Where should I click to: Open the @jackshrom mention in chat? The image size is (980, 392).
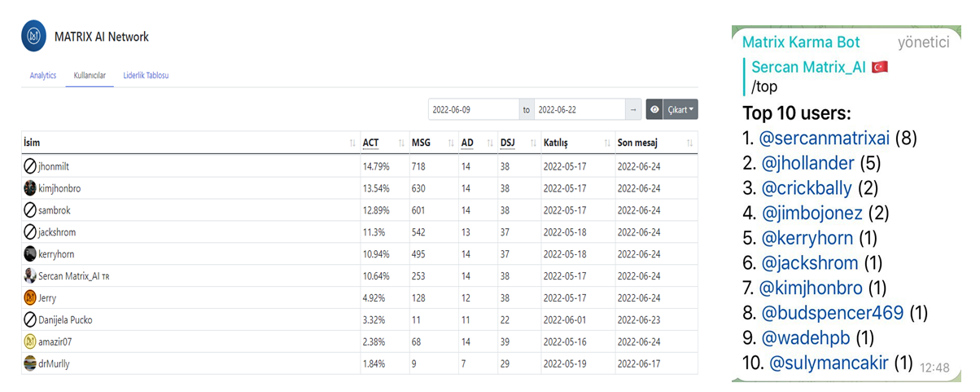point(809,262)
